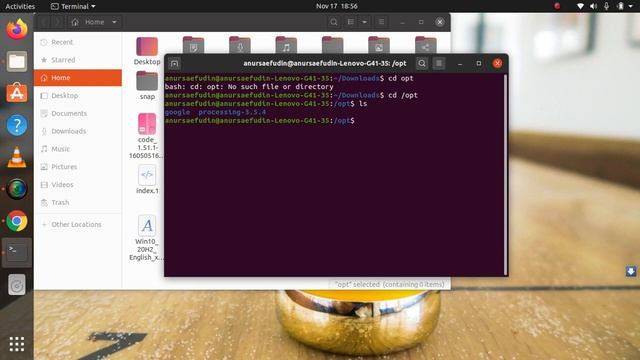Screen dimensions: 640x360
Task: Select Desktop in the Files sidebar
Action: [x=78, y=96]
